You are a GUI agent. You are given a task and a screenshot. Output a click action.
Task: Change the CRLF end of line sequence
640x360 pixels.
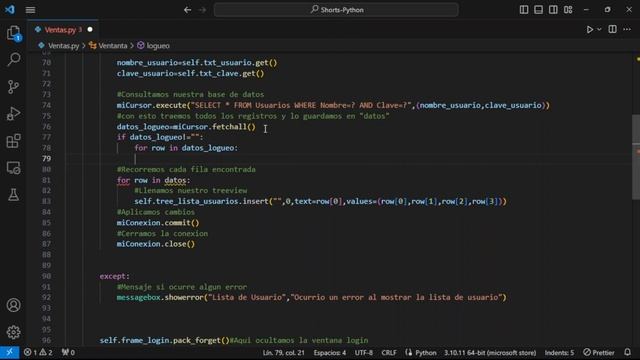tap(389, 352)
